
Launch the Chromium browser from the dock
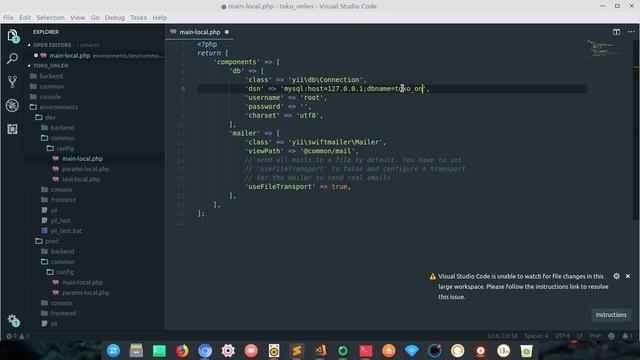205,351
